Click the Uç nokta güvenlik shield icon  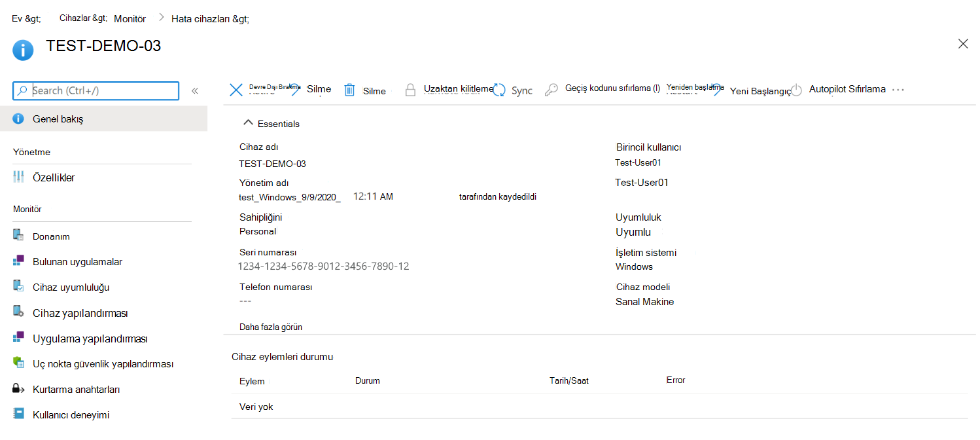pyautogui.click(x=18, y=363)
